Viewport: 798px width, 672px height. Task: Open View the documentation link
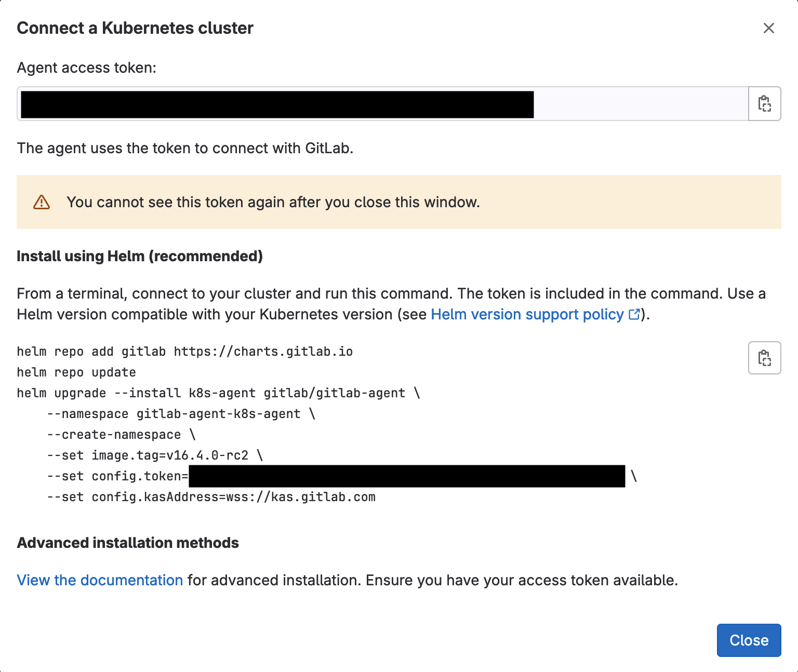click(99, 580)
